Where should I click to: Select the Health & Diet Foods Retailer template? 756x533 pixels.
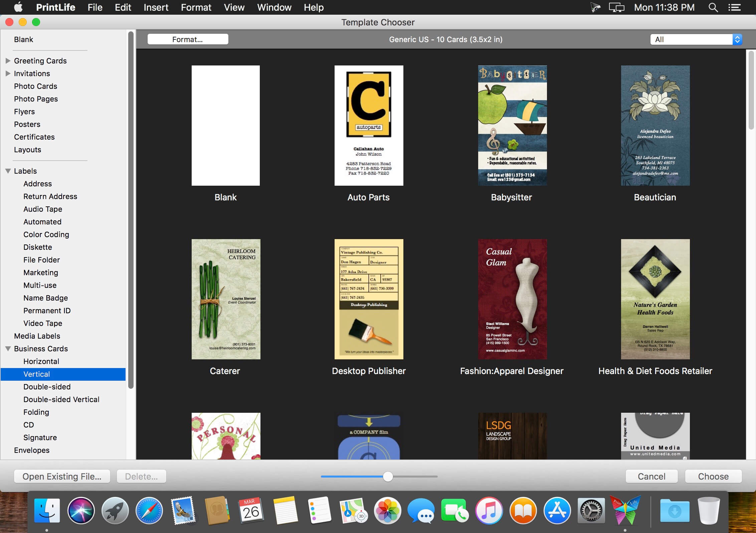655,299
